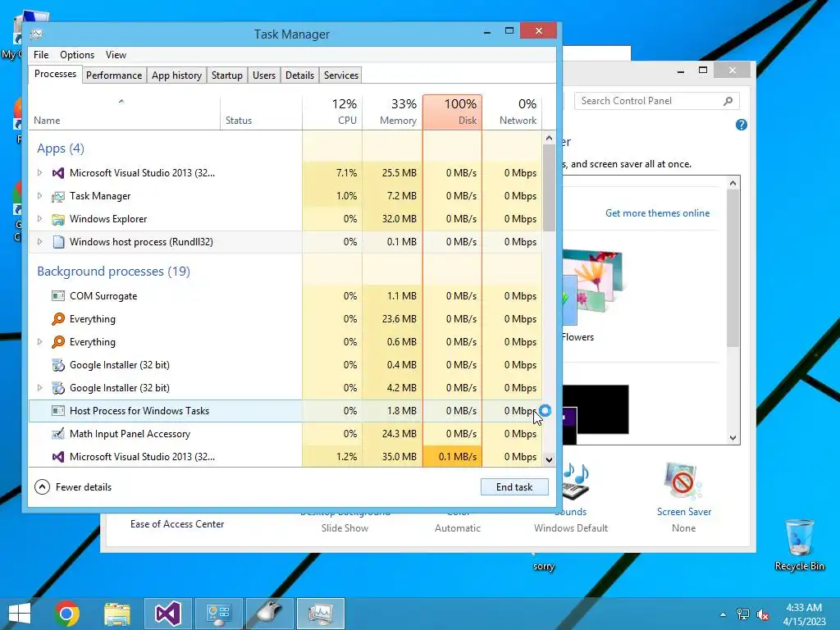
Task: Click the Everything icon with 23.6 MB memory
Action: pyautogui.click(x=58, y=319)
